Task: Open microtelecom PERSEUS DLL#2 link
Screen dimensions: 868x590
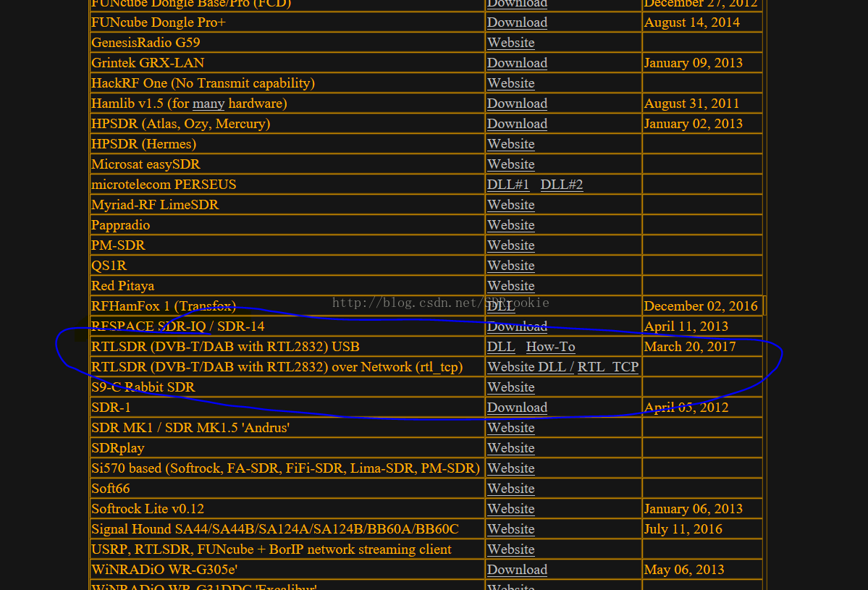Action: (561, 185)
